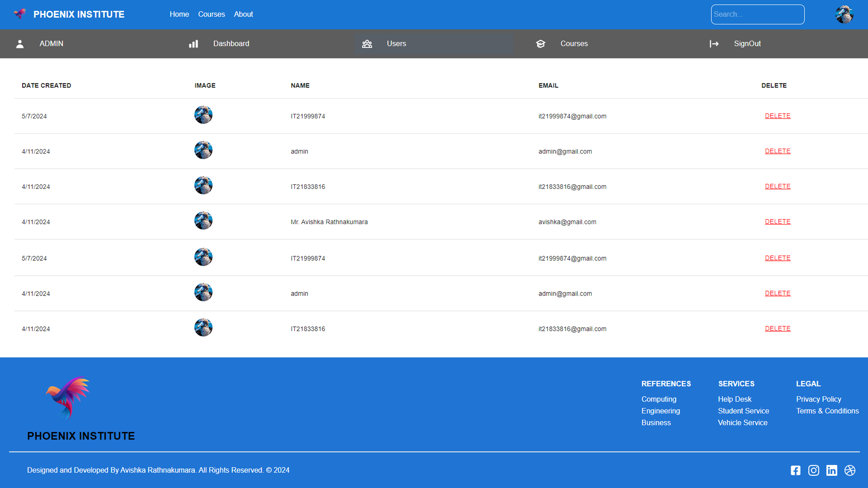Click the SignOut arrow icon

click(714, 44)
